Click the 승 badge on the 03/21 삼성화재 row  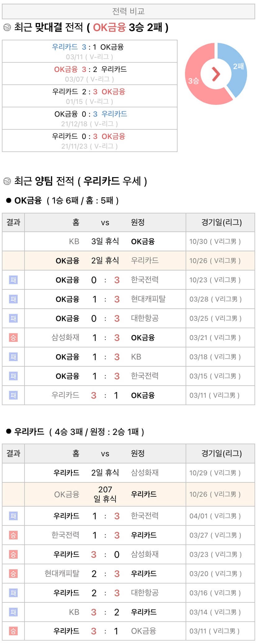pyautogui.click(x=13, y=338)
